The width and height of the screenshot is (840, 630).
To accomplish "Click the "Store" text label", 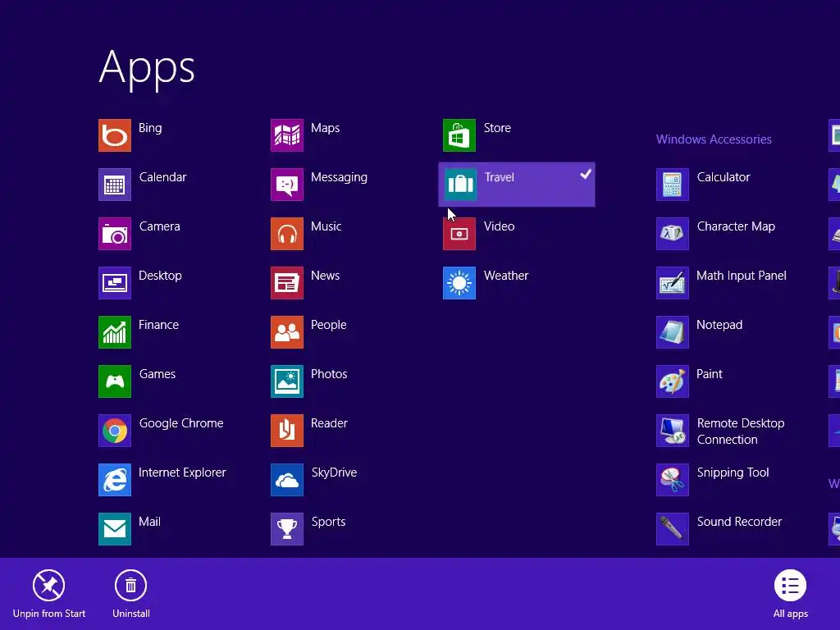I will [x=497, y=128].
